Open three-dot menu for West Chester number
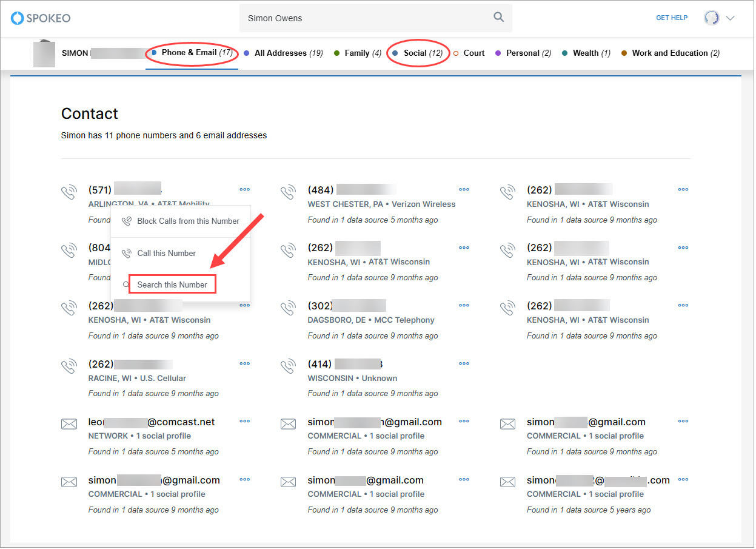Viewport: 756px width, 549px height. pos(464,190)
